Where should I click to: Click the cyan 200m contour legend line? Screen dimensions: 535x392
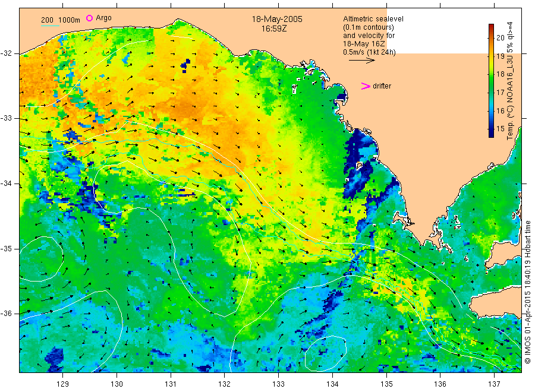coord(50,26)
